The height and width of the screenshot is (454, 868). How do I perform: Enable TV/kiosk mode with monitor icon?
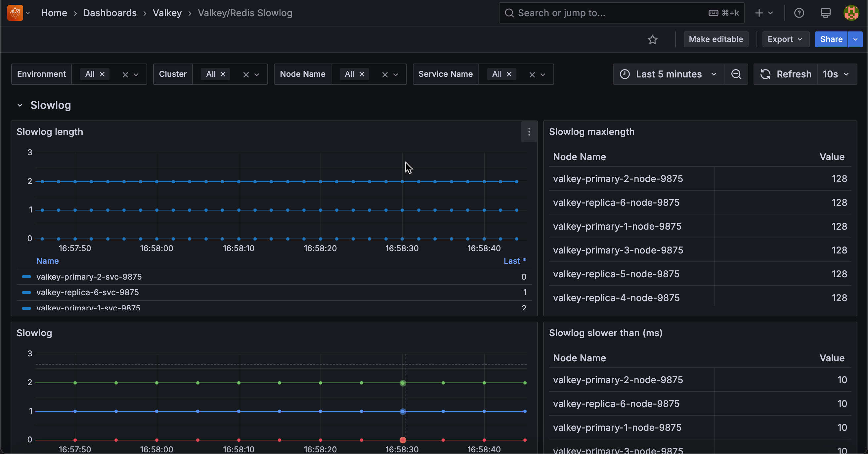(x=825, y=13)
